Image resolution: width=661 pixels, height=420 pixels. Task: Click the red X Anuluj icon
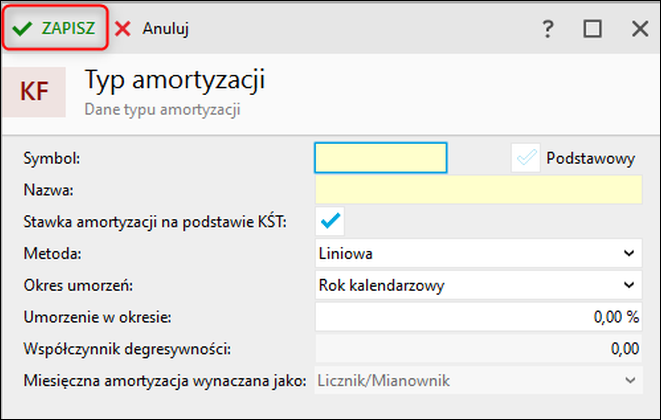pos(123,29)
